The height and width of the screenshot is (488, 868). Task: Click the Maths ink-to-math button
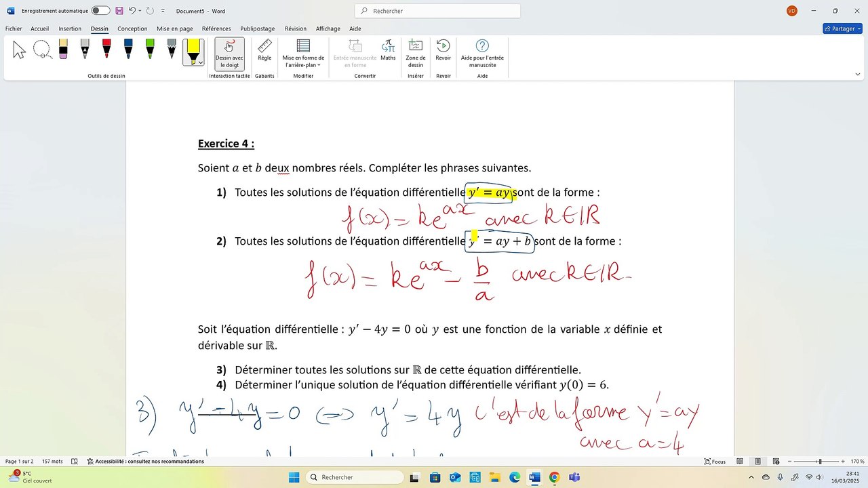388,51
